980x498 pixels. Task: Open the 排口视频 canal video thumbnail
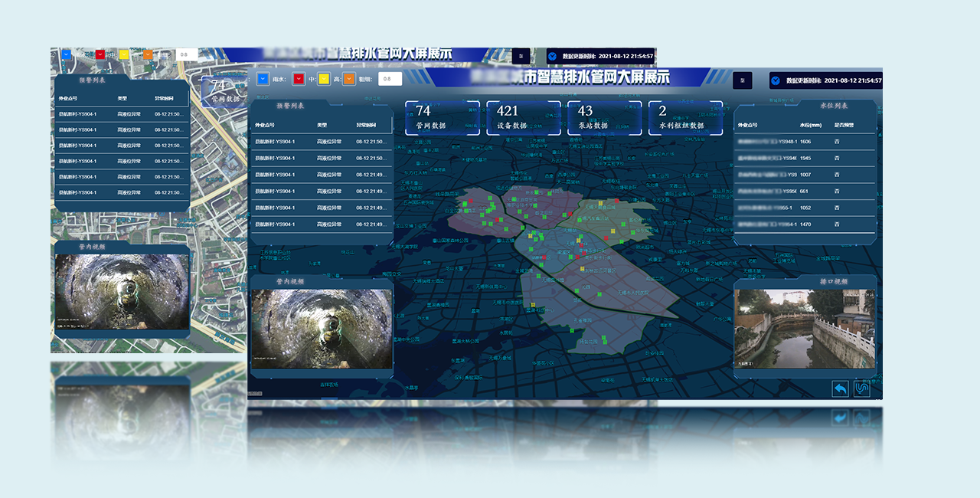804,329
